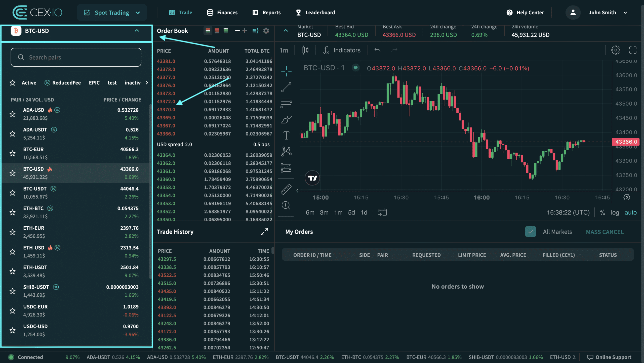Select the crosshair cursor tool
This screenshot has height=363, width=644.
point(286,71)
